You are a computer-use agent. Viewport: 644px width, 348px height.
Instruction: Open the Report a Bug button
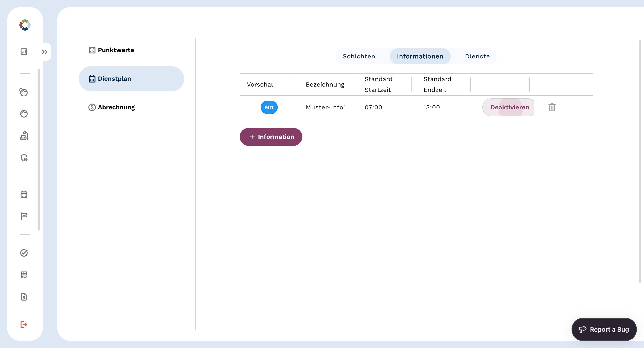click(604, 329)
